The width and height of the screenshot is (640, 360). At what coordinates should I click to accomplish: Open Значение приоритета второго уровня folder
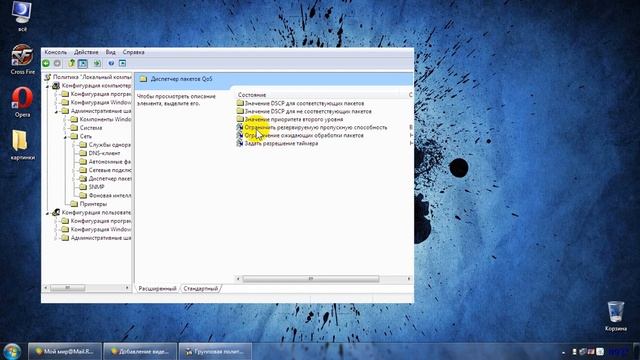click(x=293, y=120)
